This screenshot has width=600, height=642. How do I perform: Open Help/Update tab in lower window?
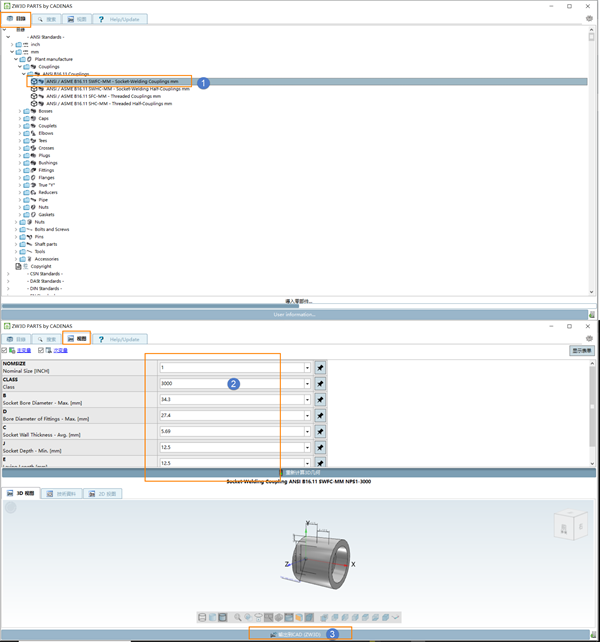pos(120,339)
